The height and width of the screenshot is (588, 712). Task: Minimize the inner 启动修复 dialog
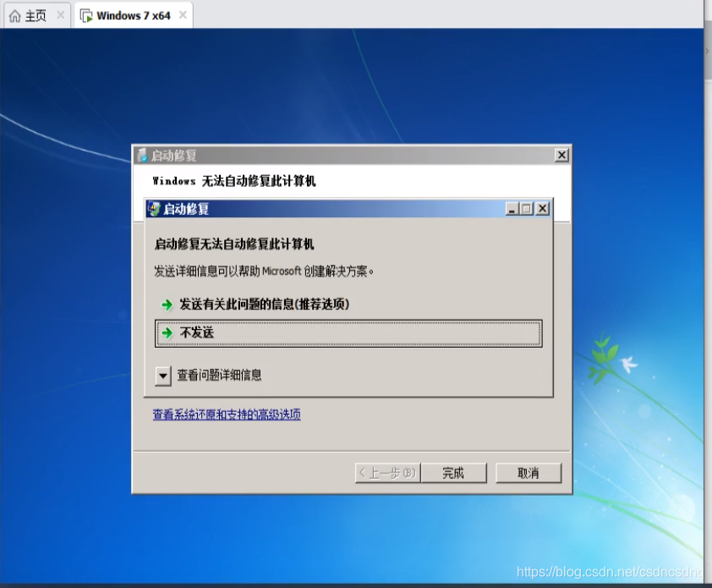(x=512, y=209)
